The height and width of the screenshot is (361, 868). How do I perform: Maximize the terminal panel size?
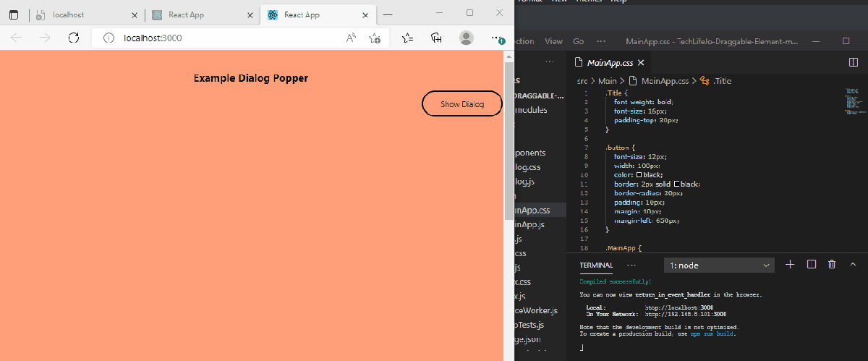[x=853, y=265]
